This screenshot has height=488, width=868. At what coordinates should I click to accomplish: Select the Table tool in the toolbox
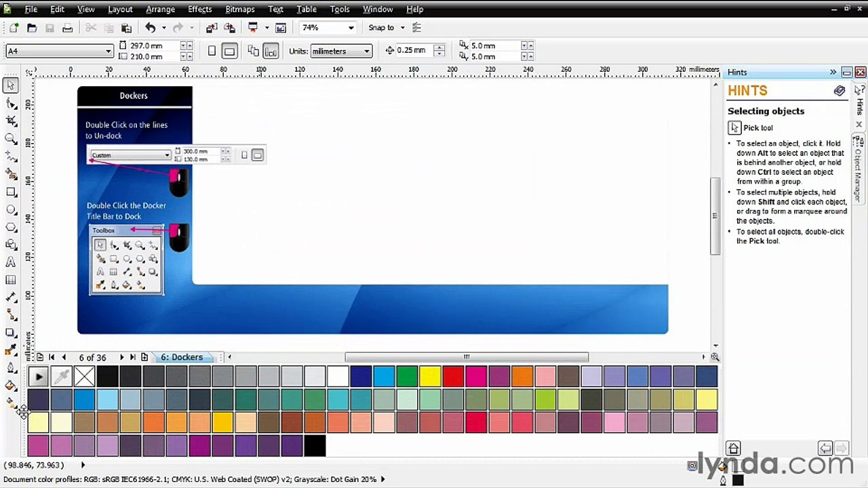click(11, 280)
